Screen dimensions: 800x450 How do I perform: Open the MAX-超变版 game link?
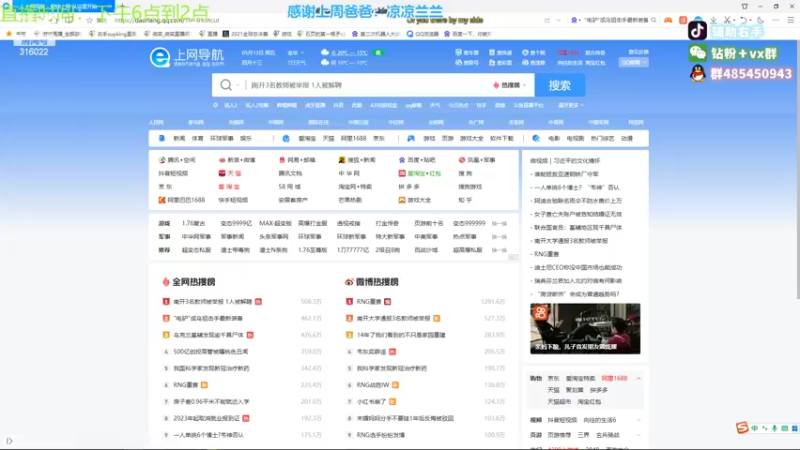click(x=275, y=223)
